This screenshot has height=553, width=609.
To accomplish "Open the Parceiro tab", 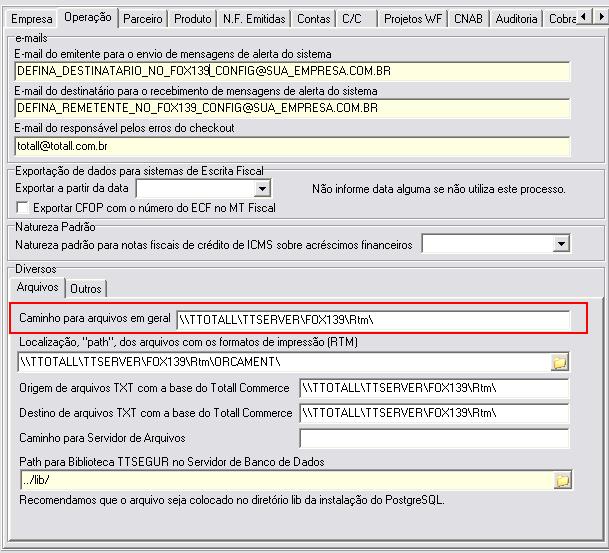I will (143, 19).
